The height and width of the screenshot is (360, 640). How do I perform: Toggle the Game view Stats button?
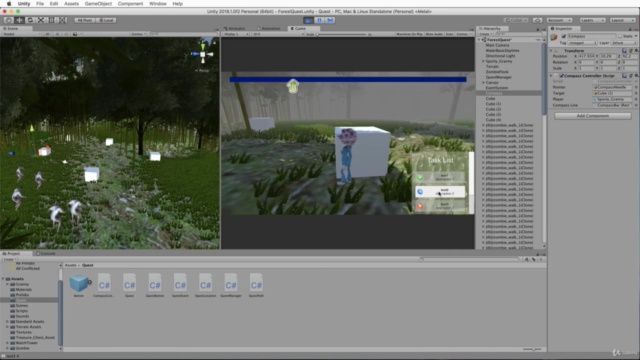click(x=449, y=34)
